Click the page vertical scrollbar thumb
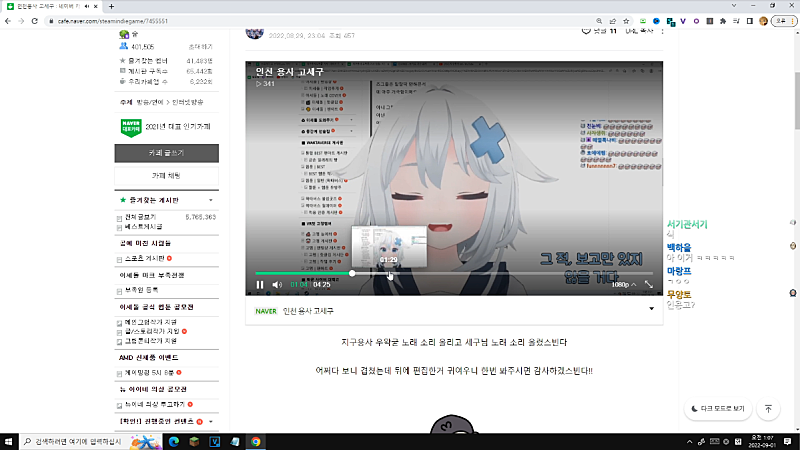Image resolution: width=800 pixels, height=450 pixels. pyautogui.click(x=797, y=101)
